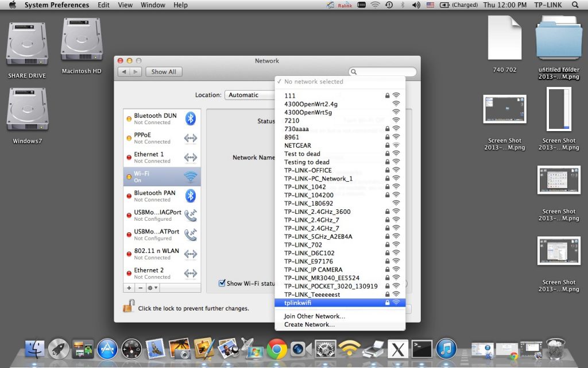The height and width of the screenshot is (368, 588).
Task: Open Spotlight search magnifier
Action: point(575,5)
